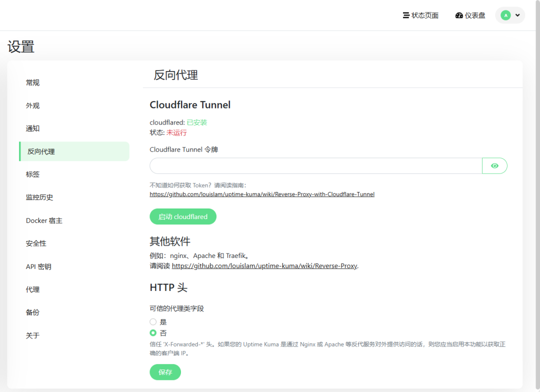Screen dimensions: 540x392
Task: Select the 否 radio option
Action: pos(153,333)
